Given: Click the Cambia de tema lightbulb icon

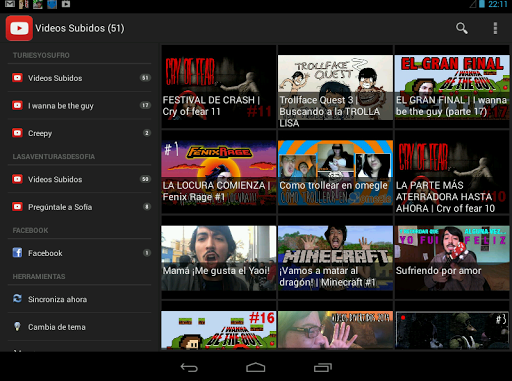Looking at the screenshot, I should pos(17,326).
